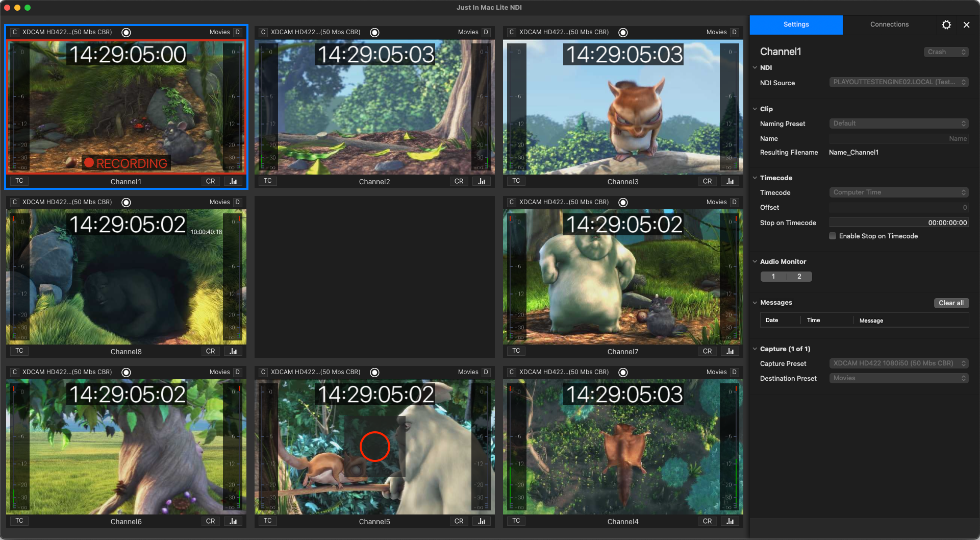Enable Stop on Timecode checkbox
Image resolution: width=980 pixels, height=540 pixels.
[833, 236]
